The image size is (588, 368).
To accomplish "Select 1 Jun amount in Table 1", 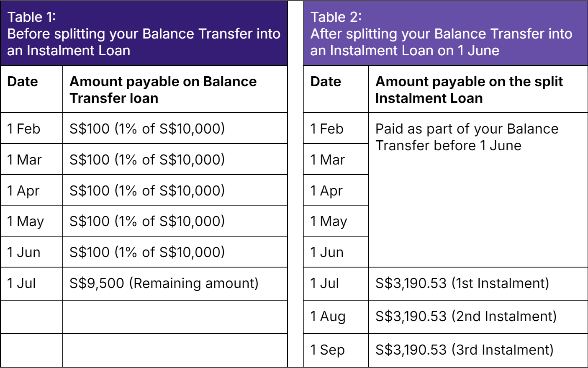I will pyautogui.click(x=175, y=252).
